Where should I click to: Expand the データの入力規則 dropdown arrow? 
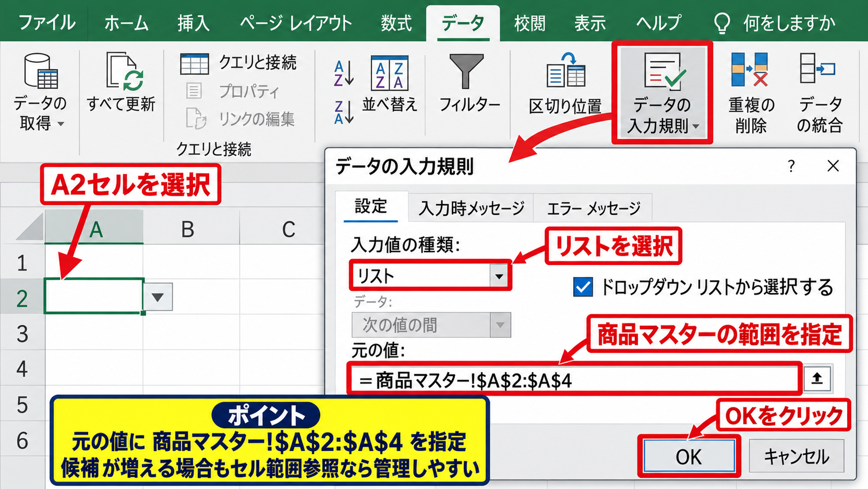[696, 126]
